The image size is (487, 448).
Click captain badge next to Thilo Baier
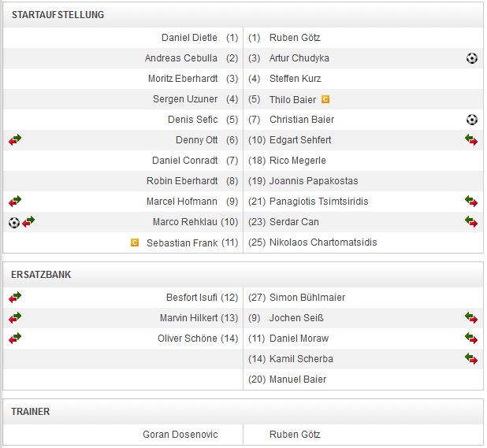pos(325,99)
